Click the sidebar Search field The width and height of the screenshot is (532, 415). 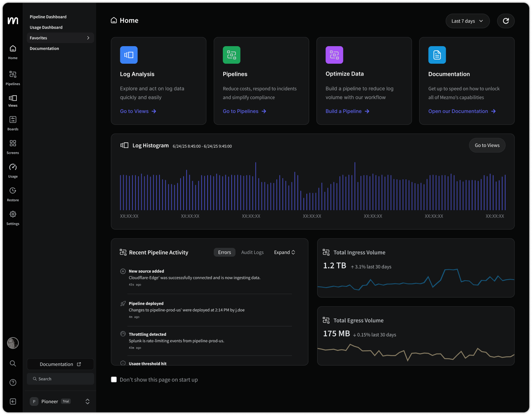[60, 379]
